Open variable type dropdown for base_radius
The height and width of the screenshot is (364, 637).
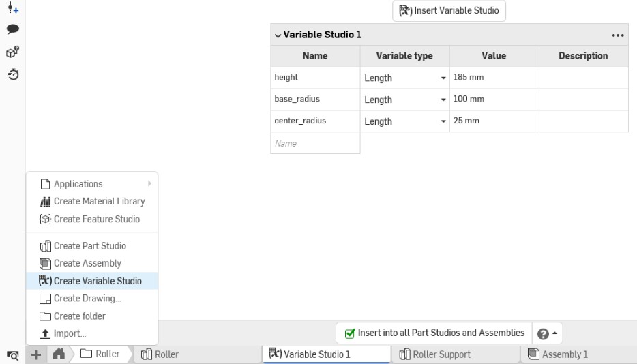click(x=443, y=100)
